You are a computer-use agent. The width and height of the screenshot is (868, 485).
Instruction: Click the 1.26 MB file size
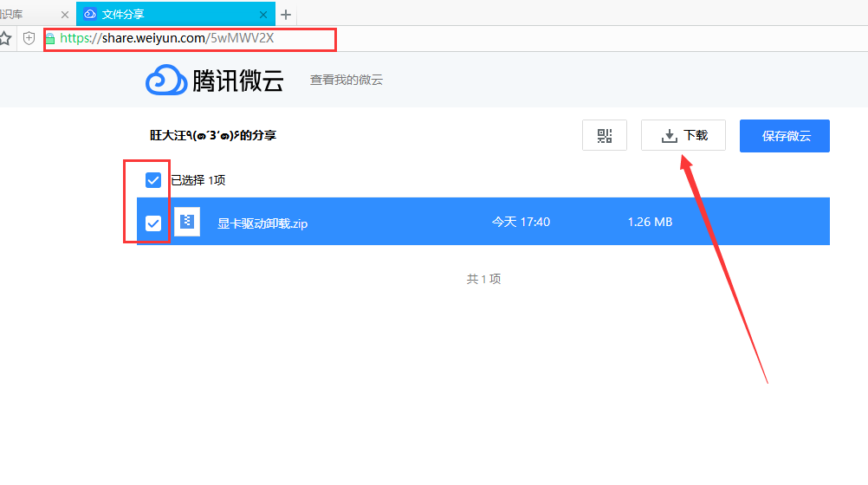[x=650, y=222]
